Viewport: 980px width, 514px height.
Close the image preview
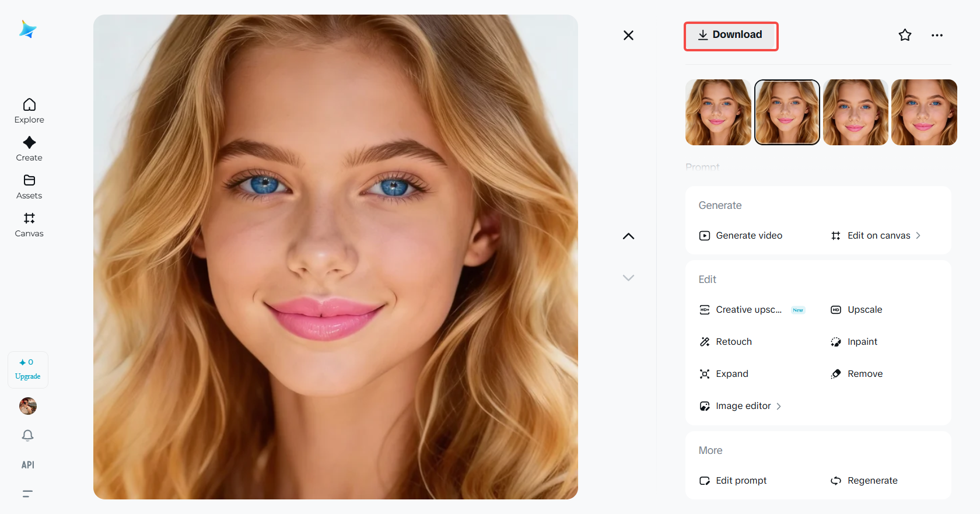click(x=628, y=36)
